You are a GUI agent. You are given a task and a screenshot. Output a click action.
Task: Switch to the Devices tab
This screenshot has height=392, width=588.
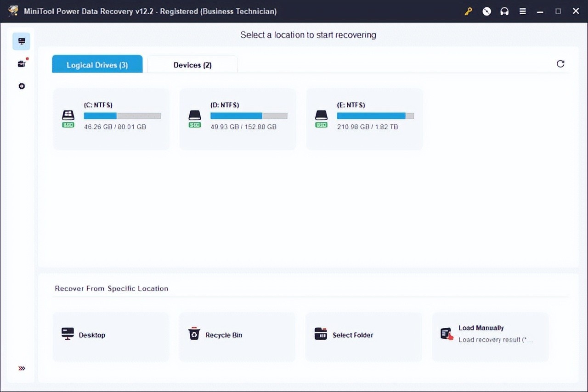pos(192,65)
